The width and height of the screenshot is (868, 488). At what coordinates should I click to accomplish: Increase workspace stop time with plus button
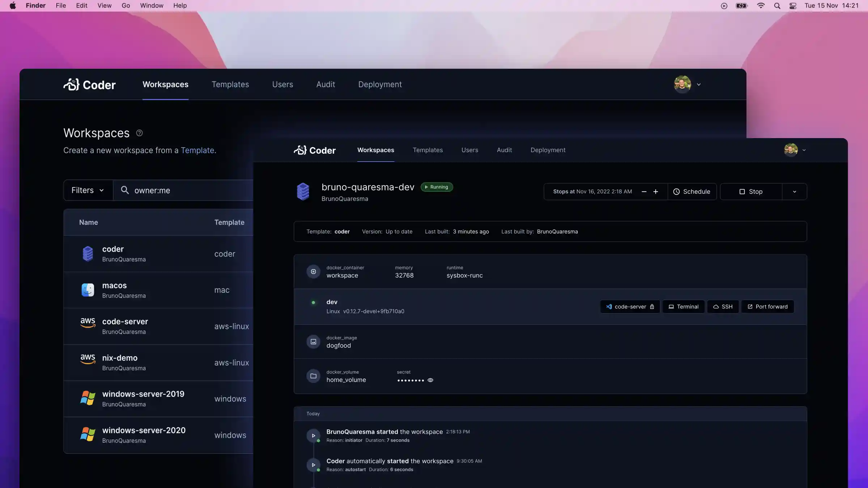[x=655, y=192]
